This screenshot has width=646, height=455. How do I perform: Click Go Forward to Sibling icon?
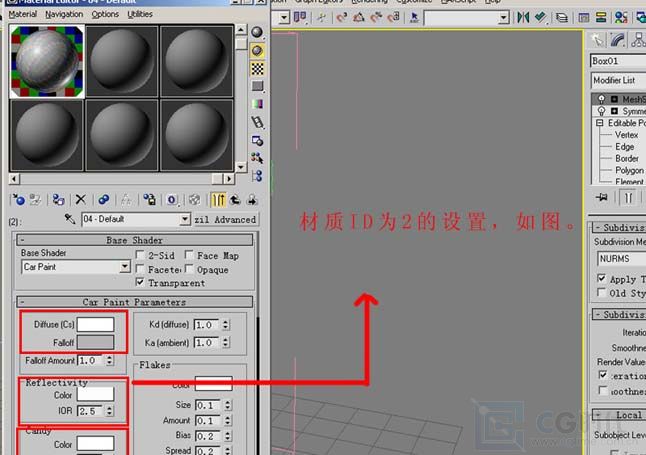252,200
